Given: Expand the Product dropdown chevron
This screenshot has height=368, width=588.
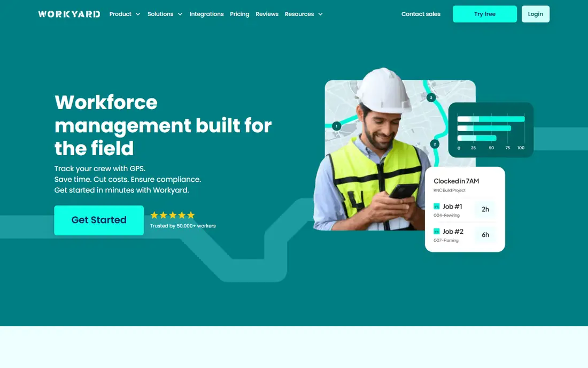Looking at the screenshot, I should coord(138,14).
